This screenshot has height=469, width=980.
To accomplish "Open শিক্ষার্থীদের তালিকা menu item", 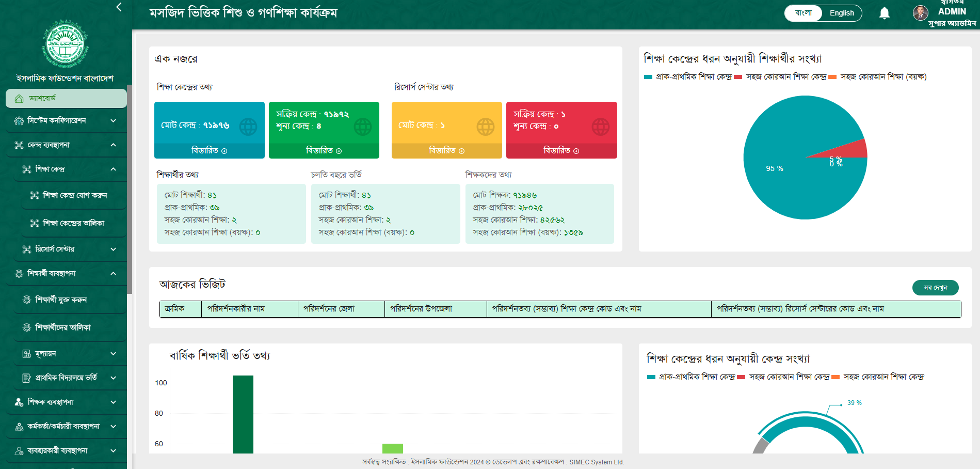I will tap(70, 327).
